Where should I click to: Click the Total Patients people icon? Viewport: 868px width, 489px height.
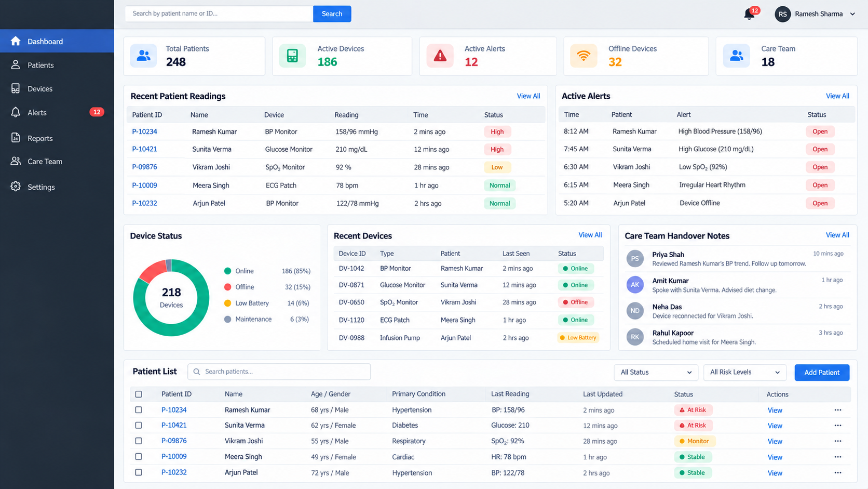[144, 56]
